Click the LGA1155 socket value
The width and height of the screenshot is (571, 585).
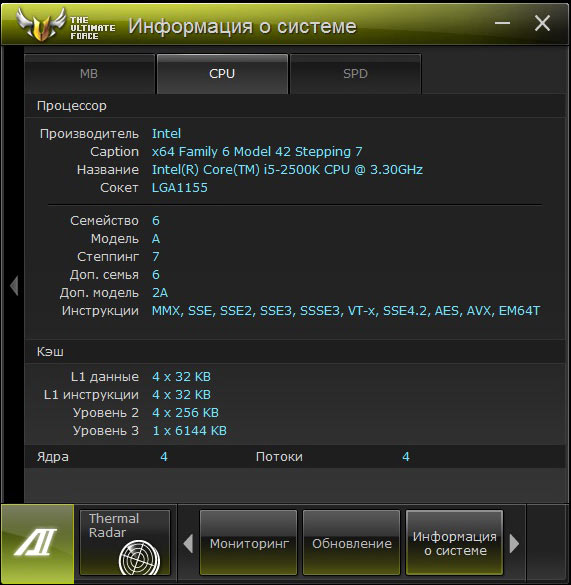180,188
